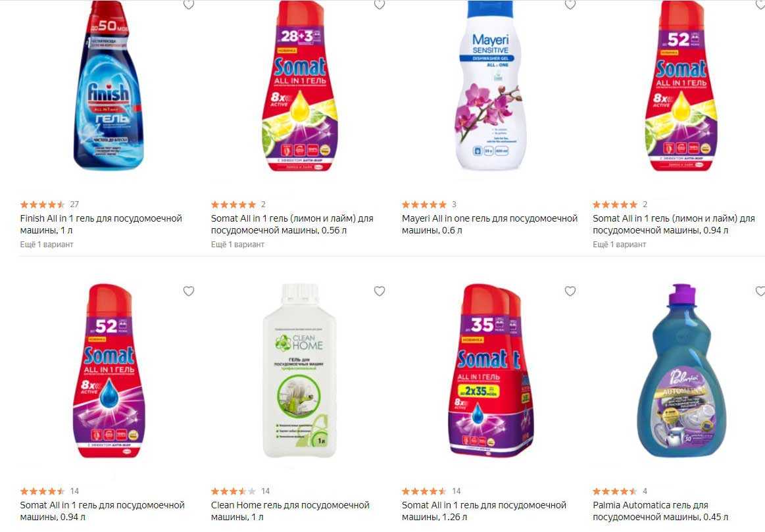
Task: Favorite the Finish All in 1 gel
Action: [189, 5]
